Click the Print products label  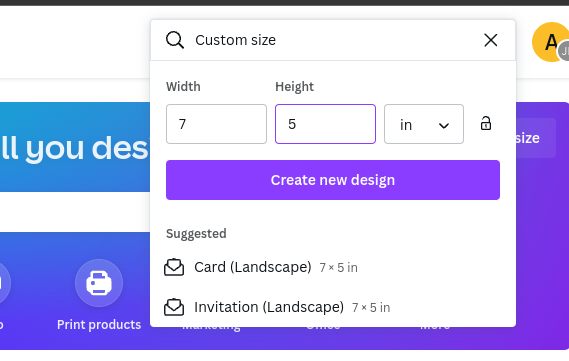99,324
